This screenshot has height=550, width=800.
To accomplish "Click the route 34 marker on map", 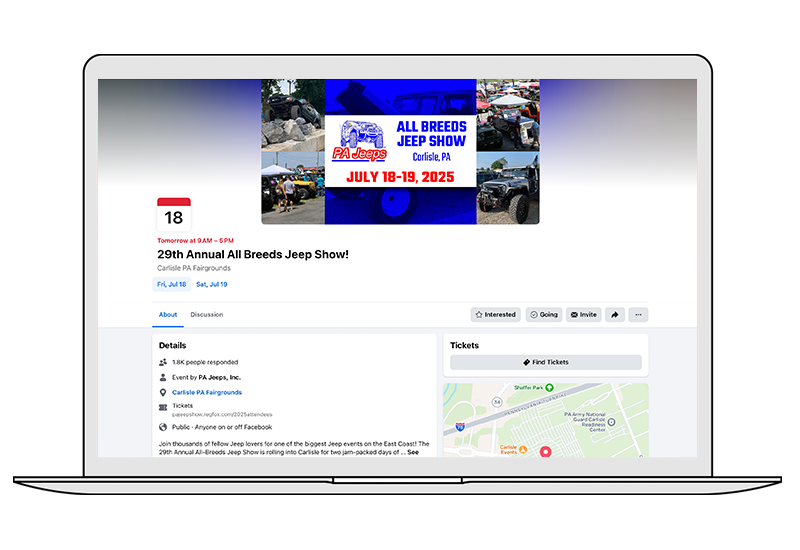I will (497, 402).
